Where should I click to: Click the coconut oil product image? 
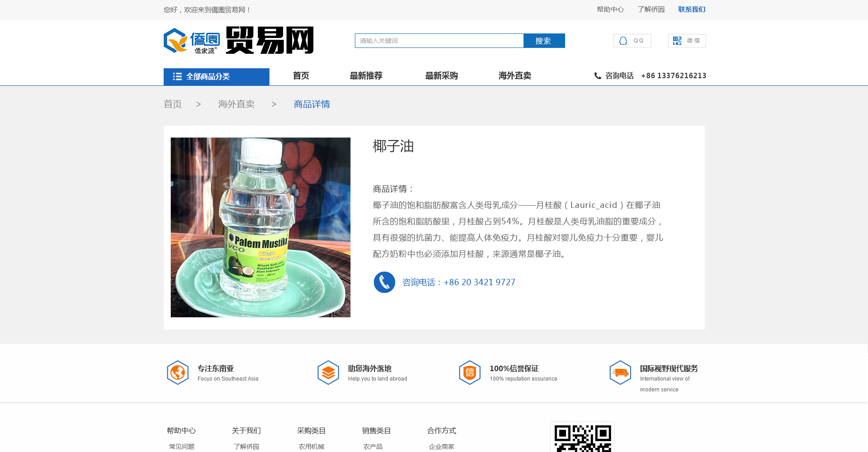pyautogui.click(x=260, y=227)
